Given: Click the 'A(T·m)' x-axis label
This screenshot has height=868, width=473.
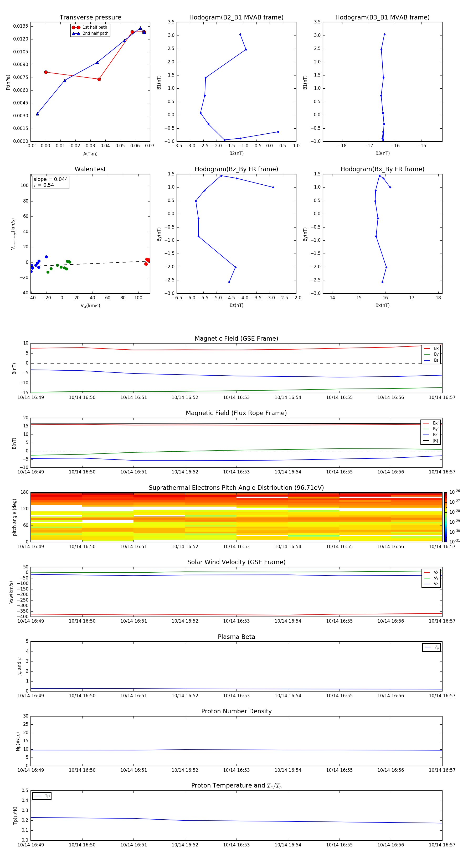Looking at the screenshot, I should point(90,154).
